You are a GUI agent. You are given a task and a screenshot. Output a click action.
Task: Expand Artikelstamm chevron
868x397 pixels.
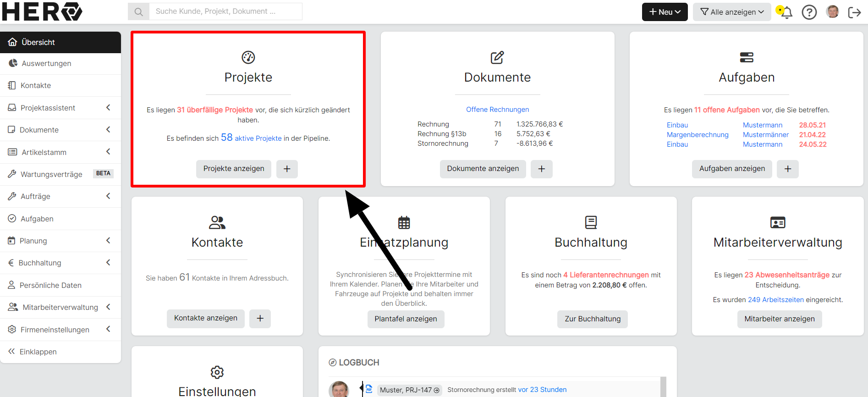click(108, 151)
